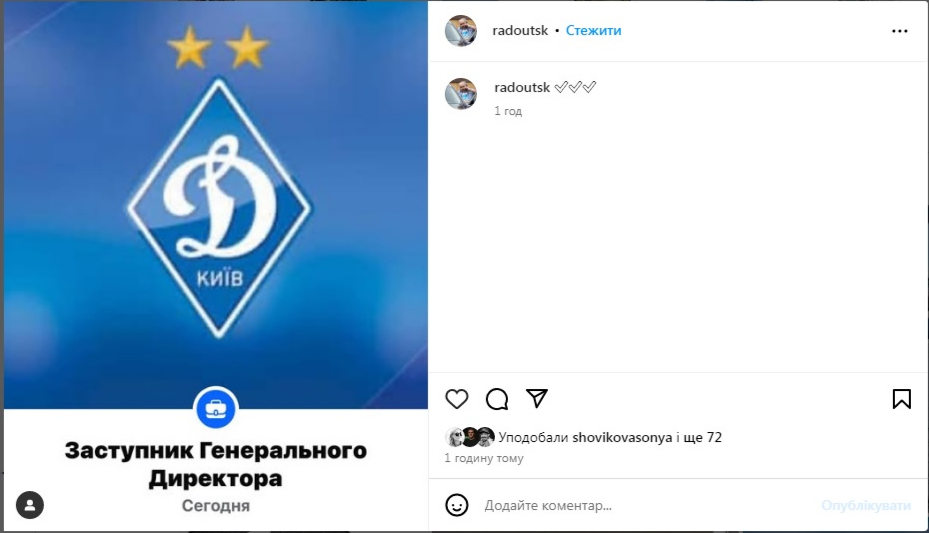Show tagged people icon on the photo
Image resolution: width=929 pixels, height=533 pixels.
(30, 505)
